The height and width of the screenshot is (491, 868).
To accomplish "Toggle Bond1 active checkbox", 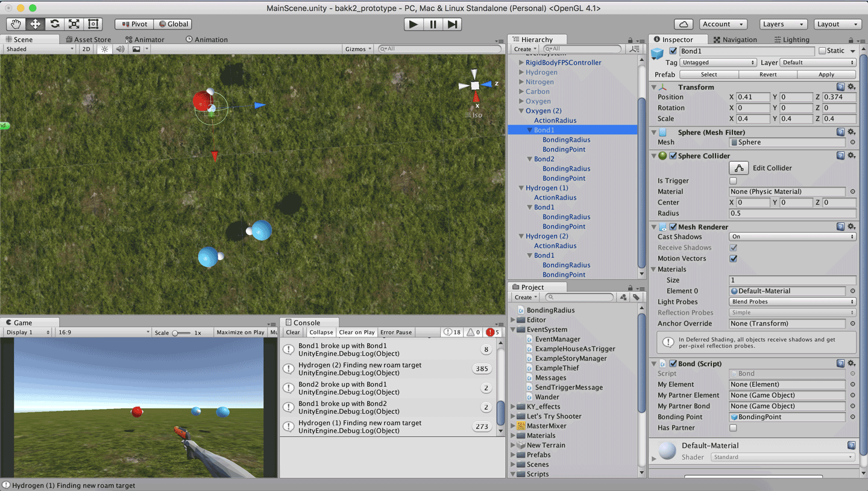I will click(673, 51).
